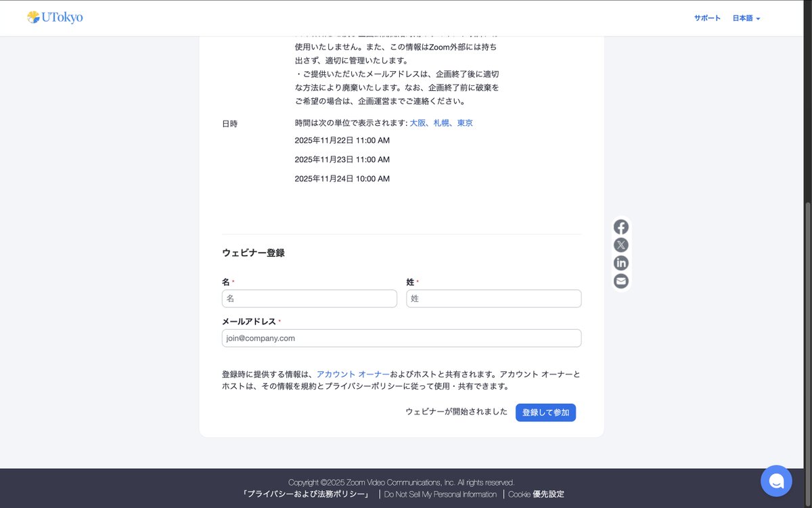Image resolution: width=812 pixels, height=508 pixels.
Task: Open the サポート link
Action: (x=707, y=18)
